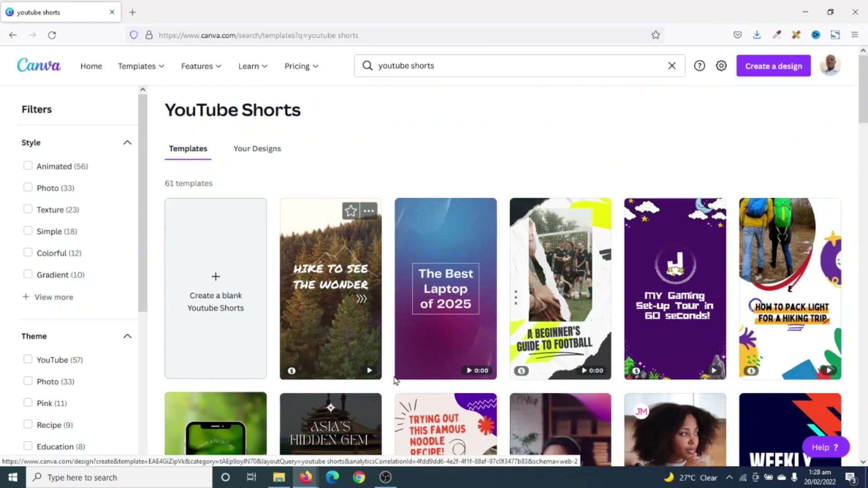The height and width of the screenshot is (488, 868).
Task: Open a new browser tab
Action: tap(132, 12)
